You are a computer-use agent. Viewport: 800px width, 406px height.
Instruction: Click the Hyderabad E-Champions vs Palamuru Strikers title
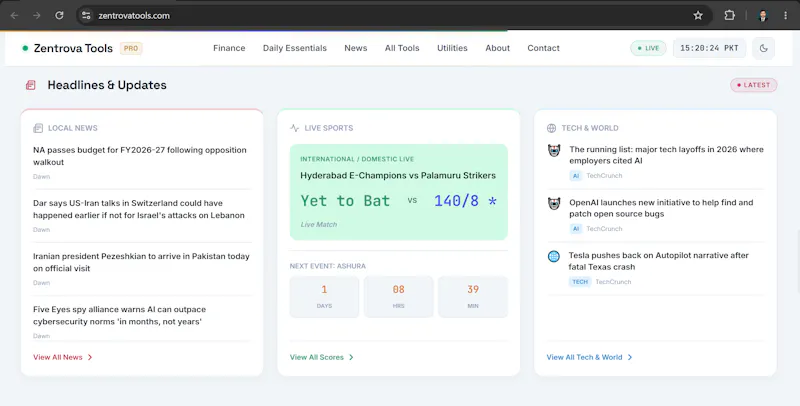tap(398, 175)
